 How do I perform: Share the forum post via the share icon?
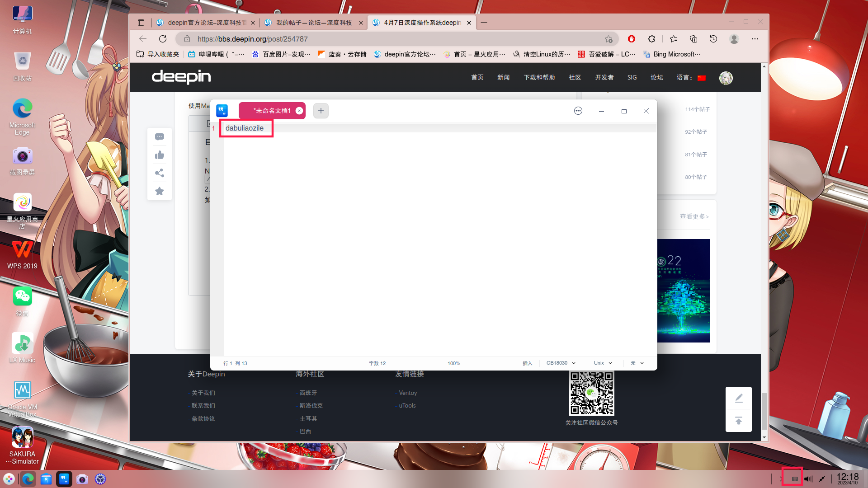159,173
